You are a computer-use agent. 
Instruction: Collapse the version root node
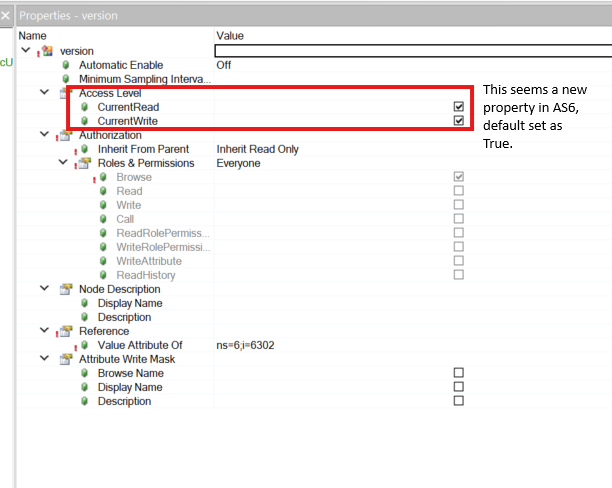click(x=26, y=50)
